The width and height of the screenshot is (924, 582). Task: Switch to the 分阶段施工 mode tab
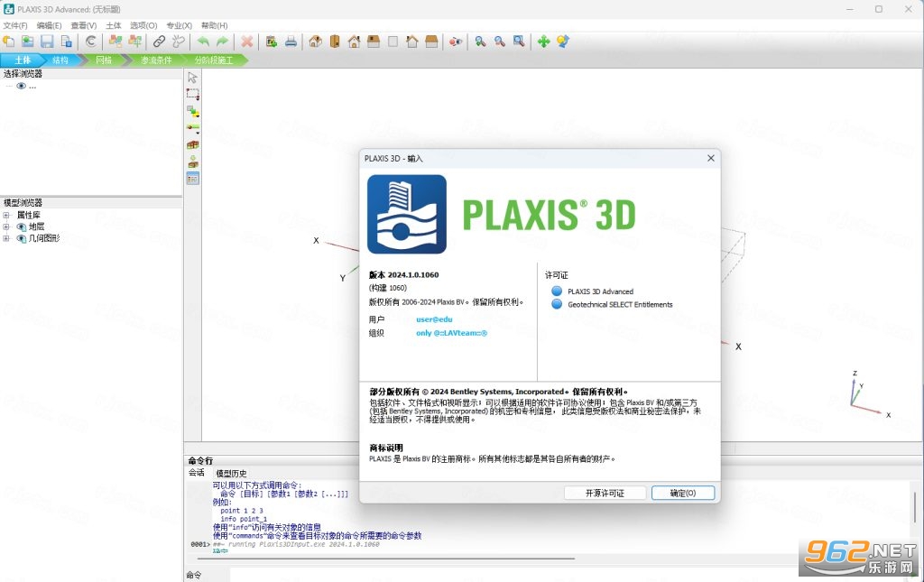click(214, 60)
